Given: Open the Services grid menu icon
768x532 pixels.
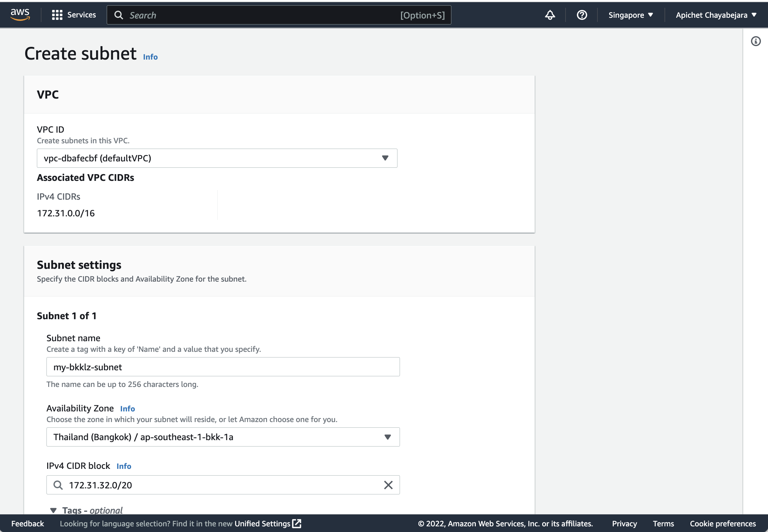Looking at the screenshot, I should [57, 15].
